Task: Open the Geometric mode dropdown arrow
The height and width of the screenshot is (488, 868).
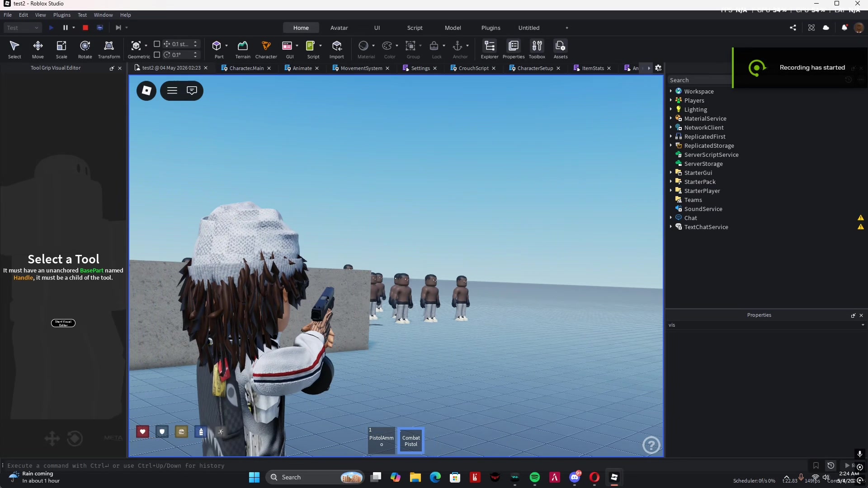Action: click(146, 46)
